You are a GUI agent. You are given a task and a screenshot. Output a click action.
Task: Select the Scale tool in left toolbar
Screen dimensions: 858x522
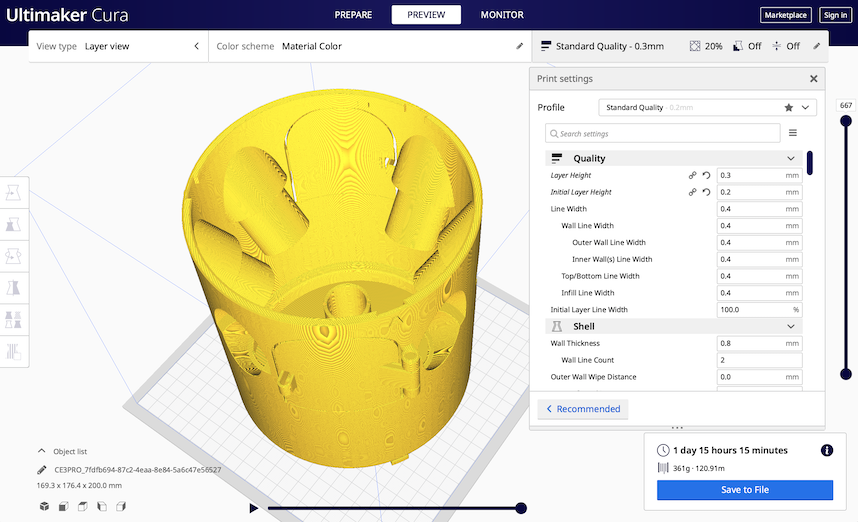click(x=13, y=224)
